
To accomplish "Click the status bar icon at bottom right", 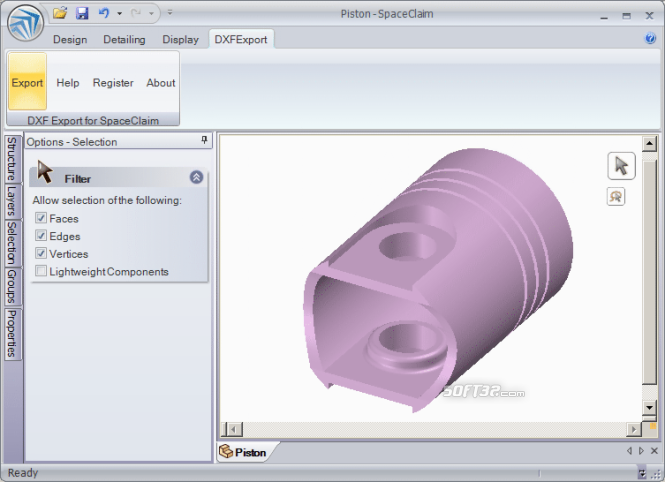I will pos(643,474).
